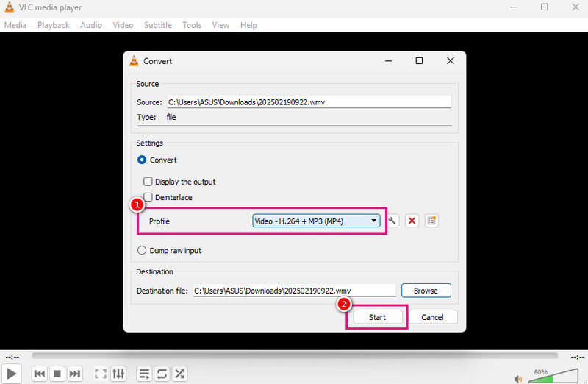The image size is (588, 384).
Task: Open the Audio menu
Action: pyautogui.click(x=91, y=25)
